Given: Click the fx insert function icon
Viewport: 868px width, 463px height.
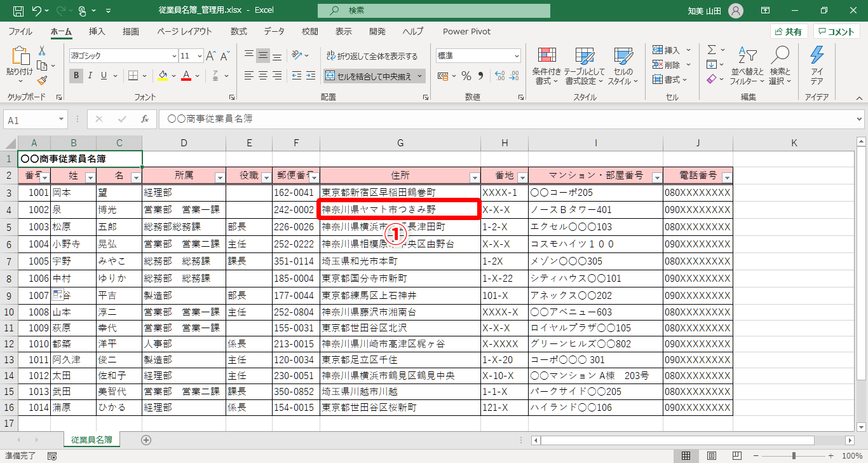Looking at the screenshot, I should click(x=145, y=119).
